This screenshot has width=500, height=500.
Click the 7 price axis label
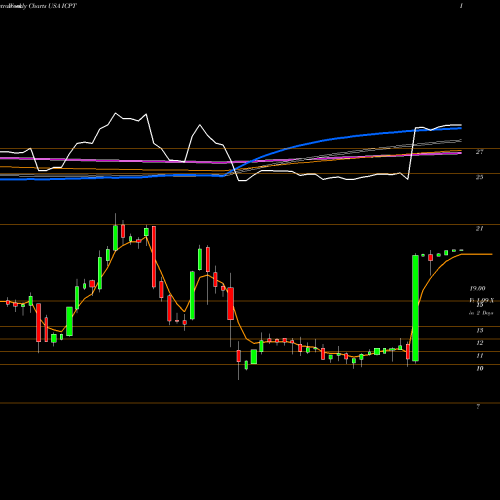478,407
